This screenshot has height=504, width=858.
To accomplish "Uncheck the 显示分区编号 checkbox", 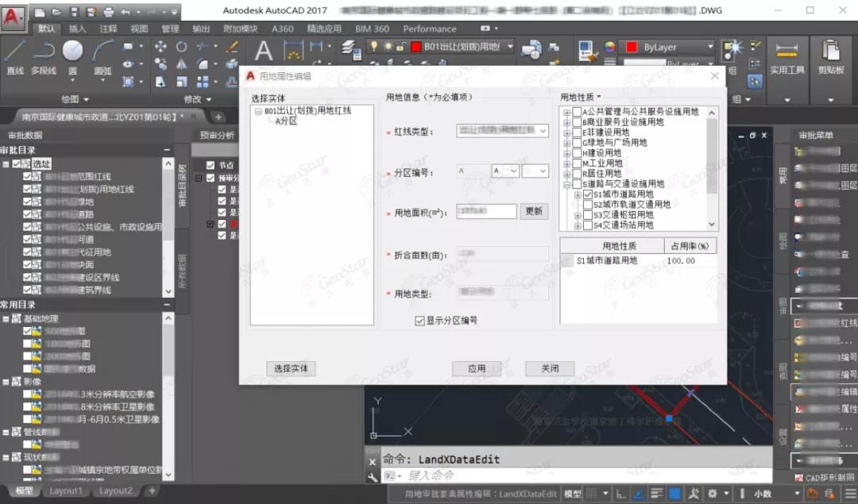I will (420, 321).
